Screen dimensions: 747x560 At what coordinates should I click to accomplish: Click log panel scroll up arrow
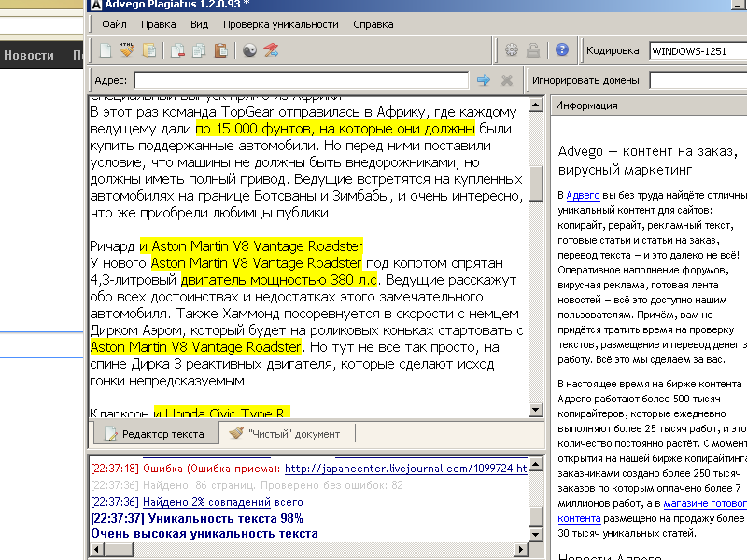(536, 463)
